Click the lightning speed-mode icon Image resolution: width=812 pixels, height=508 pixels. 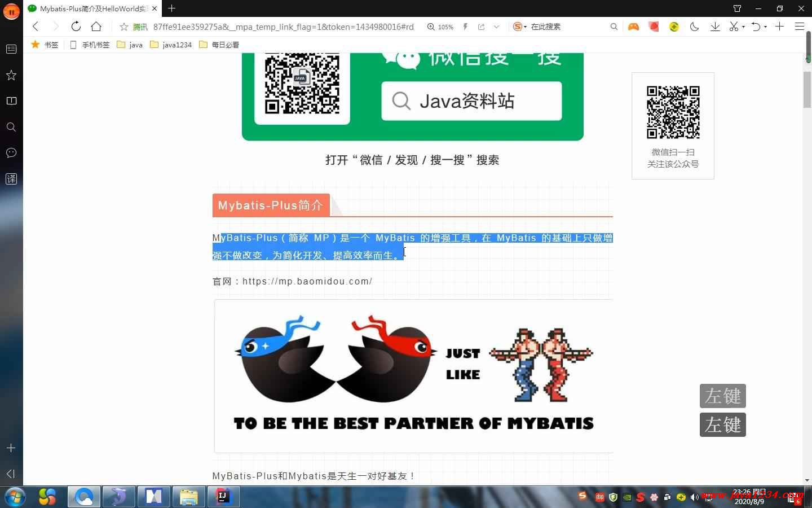465,27
